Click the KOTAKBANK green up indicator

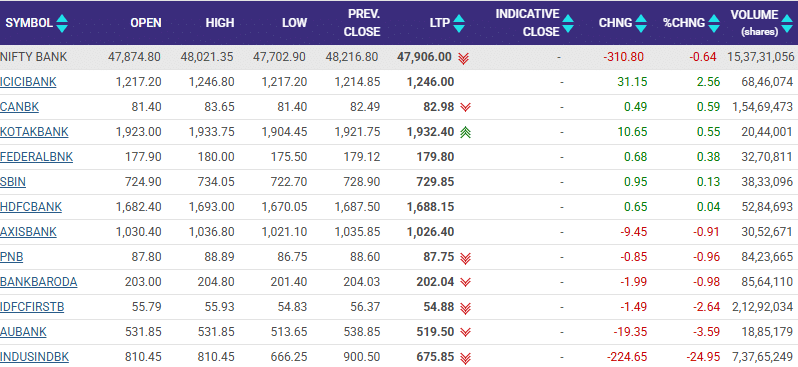point(465,132)
